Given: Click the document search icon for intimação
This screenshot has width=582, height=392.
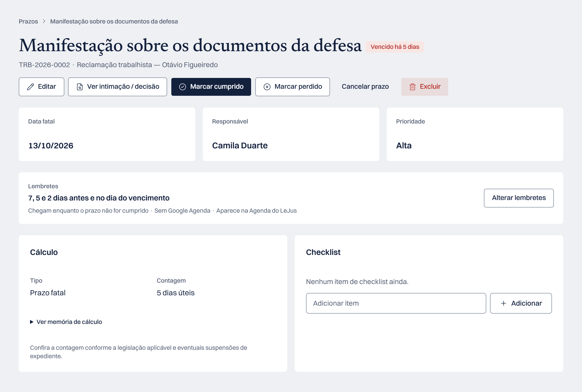Looking at the screenshot, I should pos(80,87).
